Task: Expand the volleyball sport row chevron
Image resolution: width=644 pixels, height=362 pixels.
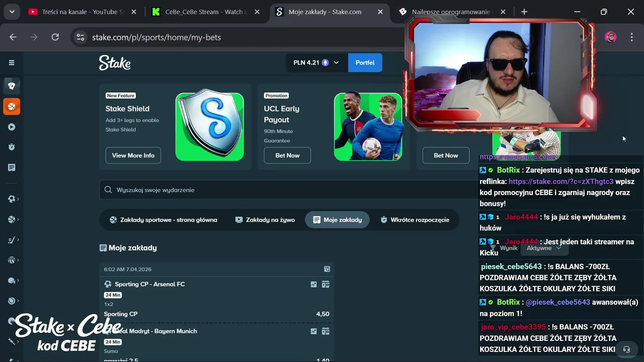Action: [18, 260]
